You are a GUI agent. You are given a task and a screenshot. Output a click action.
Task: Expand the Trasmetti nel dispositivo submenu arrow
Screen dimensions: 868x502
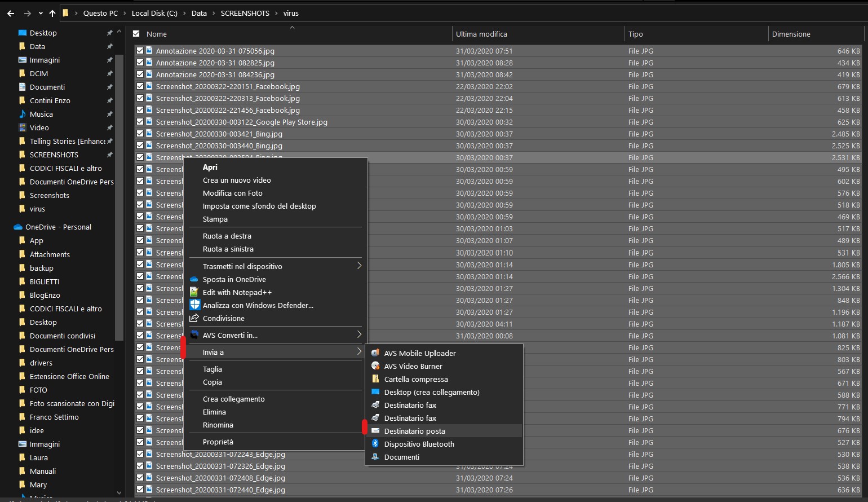359,266
